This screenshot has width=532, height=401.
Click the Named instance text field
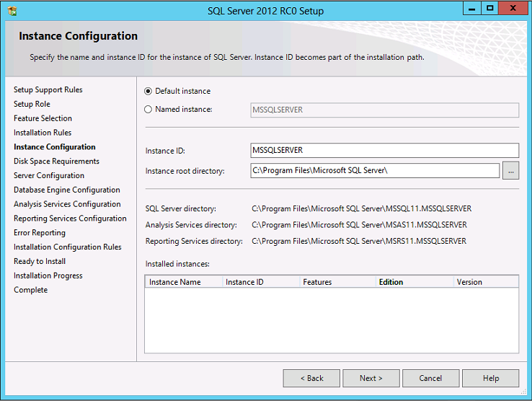click(x=384, y=110)
